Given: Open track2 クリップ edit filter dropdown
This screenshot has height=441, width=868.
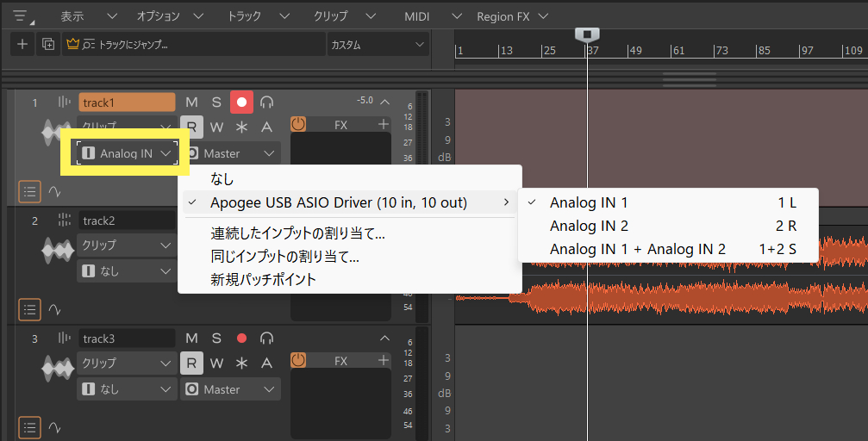Looking at the screenshot, I should coord(127,245).
